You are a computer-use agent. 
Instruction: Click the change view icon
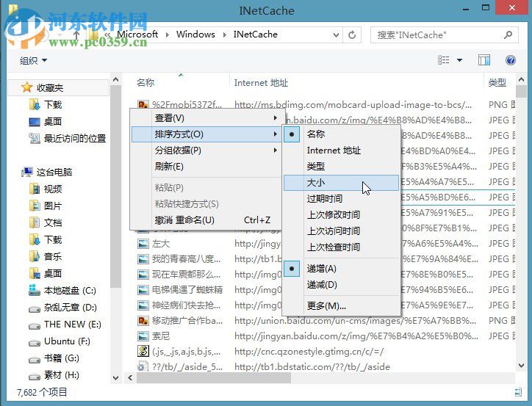(444, 60)
